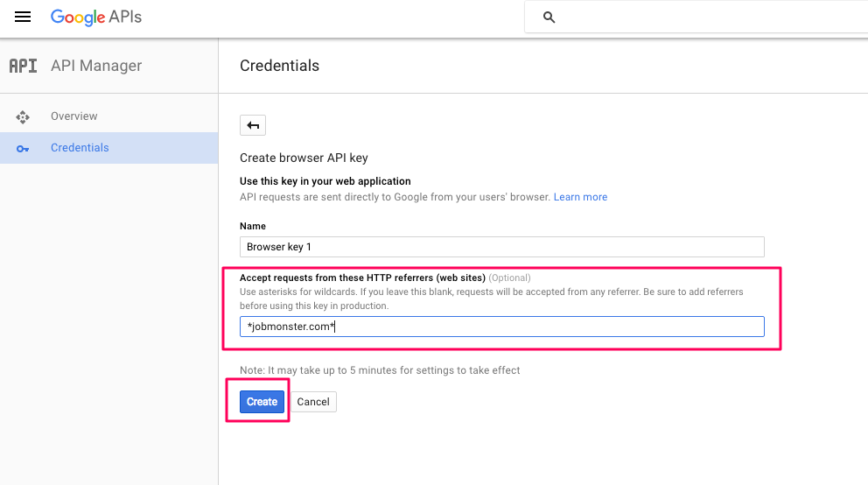Click the API Manager title text

pos(96,66)
